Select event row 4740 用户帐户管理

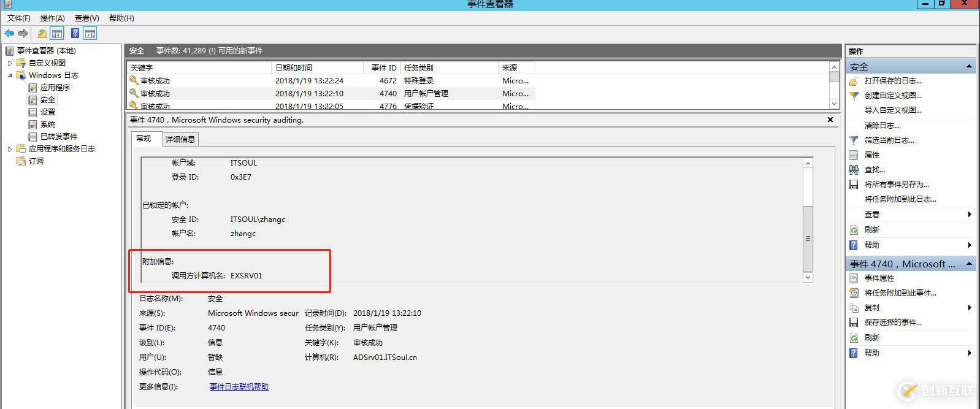331,94
